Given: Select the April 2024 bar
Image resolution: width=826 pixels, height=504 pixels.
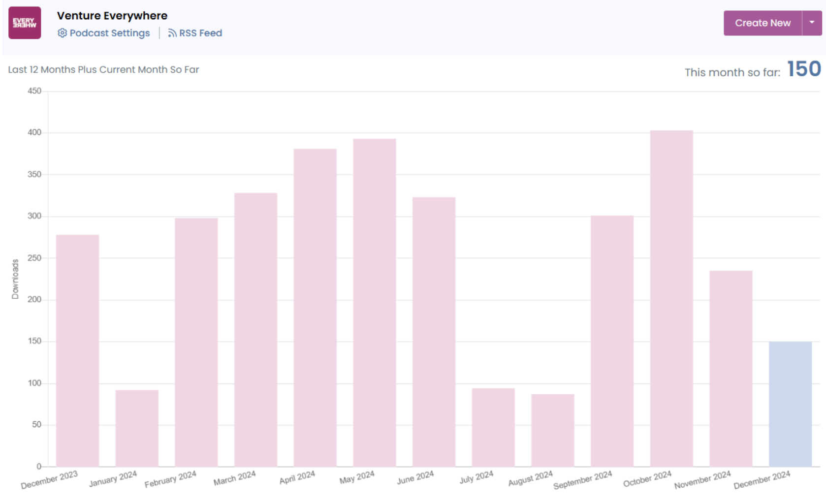Looking at the screenshot, I should coord(315,308).
